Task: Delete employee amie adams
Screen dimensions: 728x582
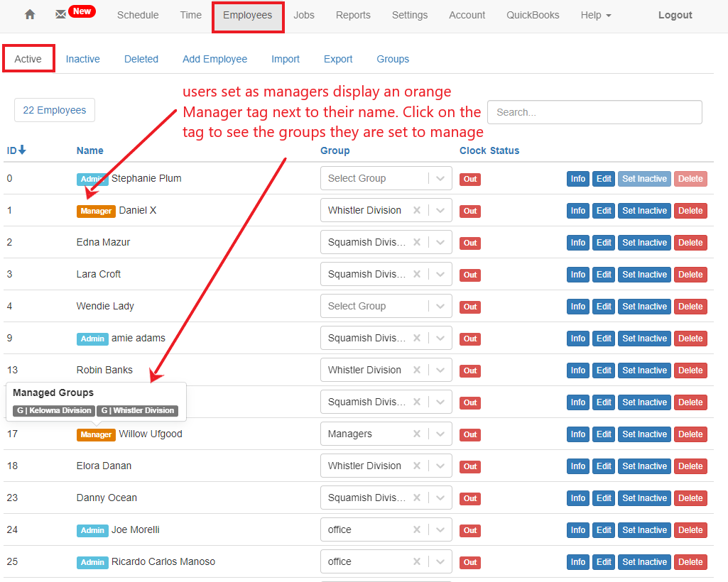Action: pos(690,339)
